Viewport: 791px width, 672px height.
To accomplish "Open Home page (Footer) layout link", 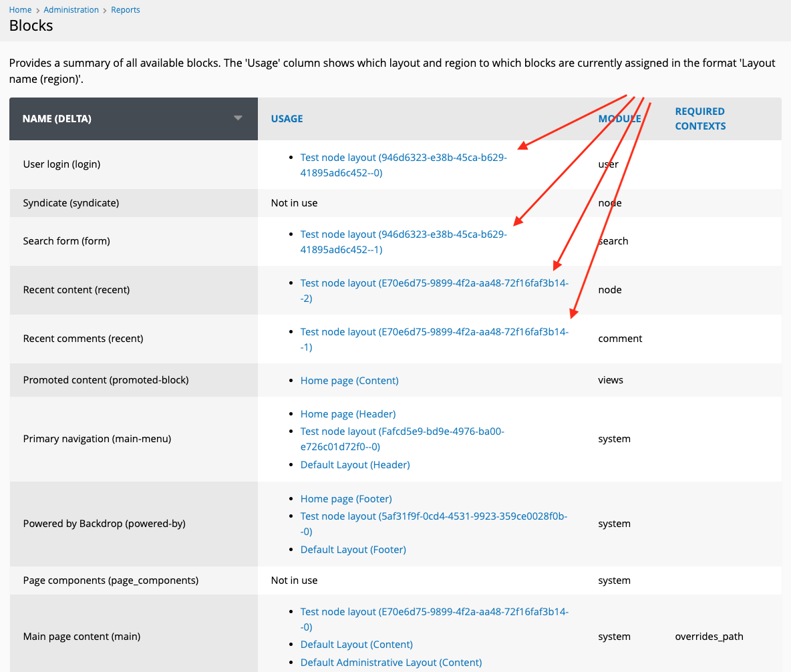I will [x=346, y=498].
